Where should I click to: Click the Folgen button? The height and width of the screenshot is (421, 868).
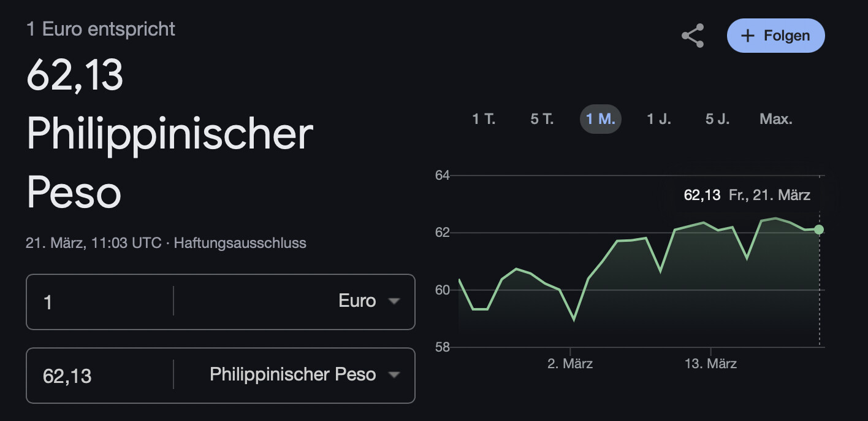(x=775, y=36)
